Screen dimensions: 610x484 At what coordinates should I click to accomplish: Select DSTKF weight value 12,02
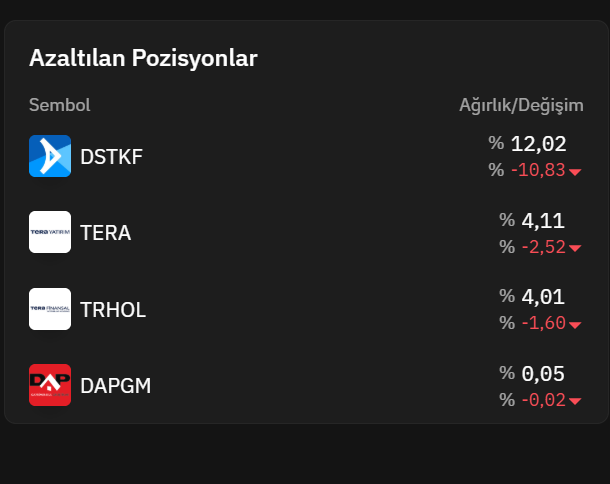click(538, 144)
